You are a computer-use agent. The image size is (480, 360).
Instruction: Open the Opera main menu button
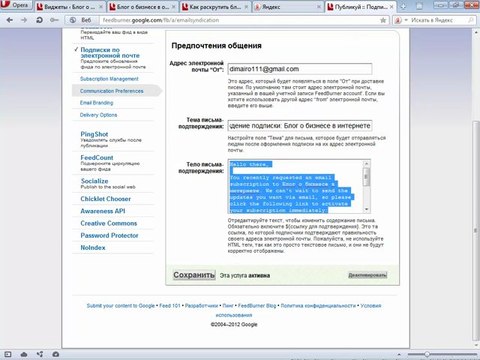16,5
